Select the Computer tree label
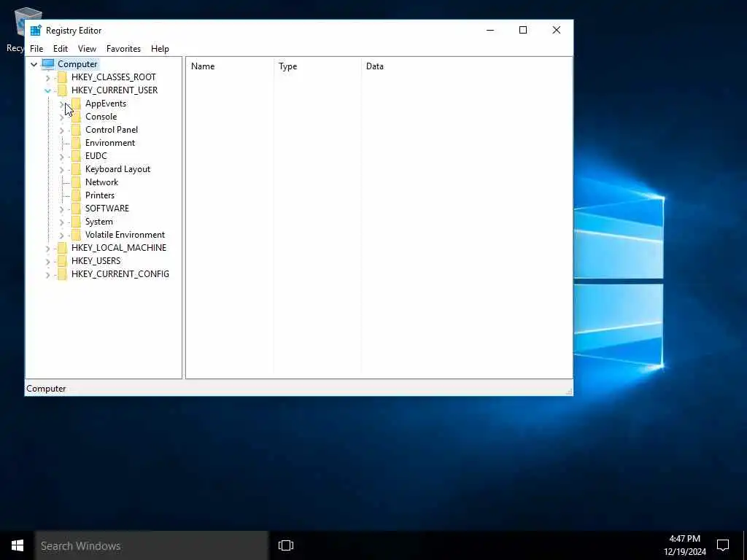The width and height of the screenshot is (747, 560). pos(77,64)
